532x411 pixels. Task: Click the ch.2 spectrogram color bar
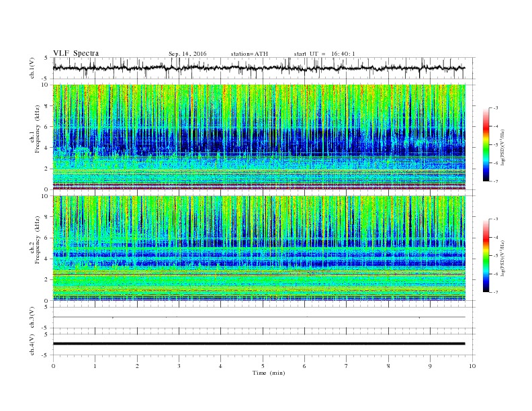coord(486,256)
